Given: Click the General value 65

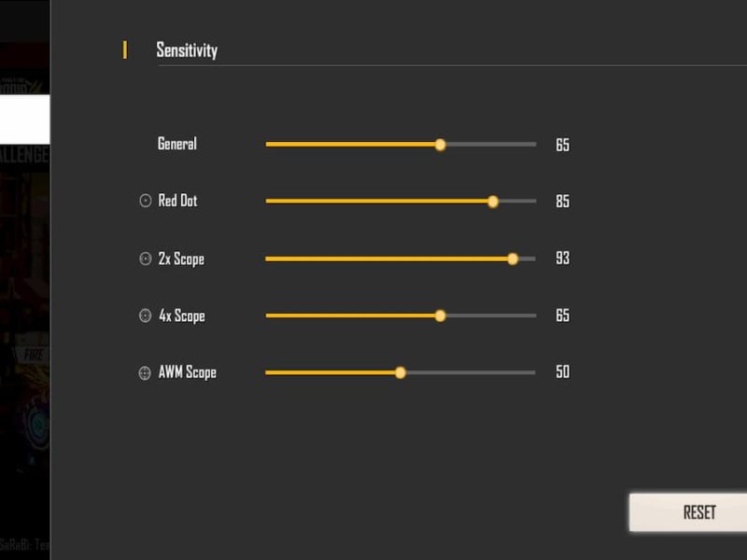Looking at the screenshot, I should point(563,145).
